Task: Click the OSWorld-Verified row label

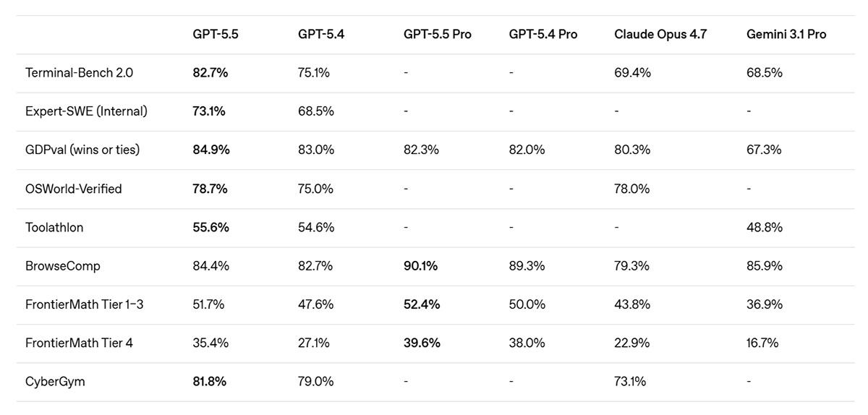Action: (x=73, y=189)
